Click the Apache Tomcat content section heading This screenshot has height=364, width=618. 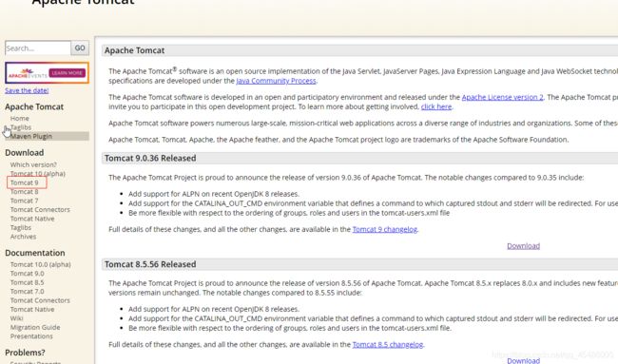tap(134, 50)
